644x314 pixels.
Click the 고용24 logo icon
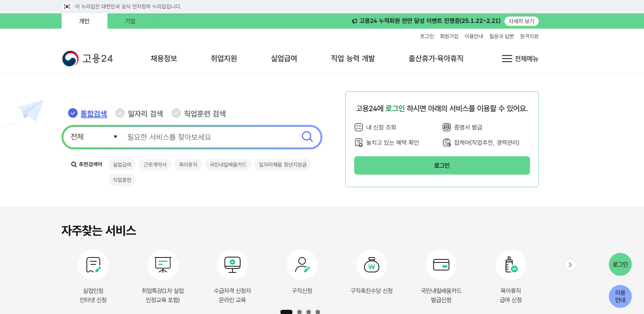[x=70, y=58]
